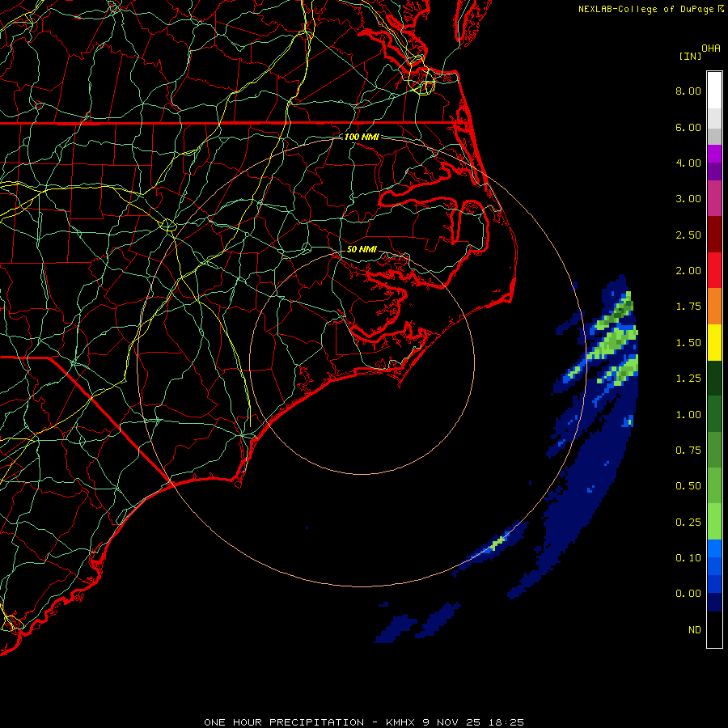The height and width of the screenshot is (728, 728).
Task: Click the 1.75 legend value
Action: (x=688, y=307)
